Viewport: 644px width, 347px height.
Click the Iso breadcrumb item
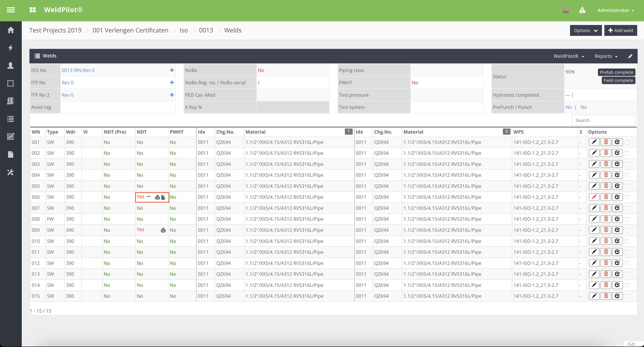pyautogui.click(x=184, y=30)
